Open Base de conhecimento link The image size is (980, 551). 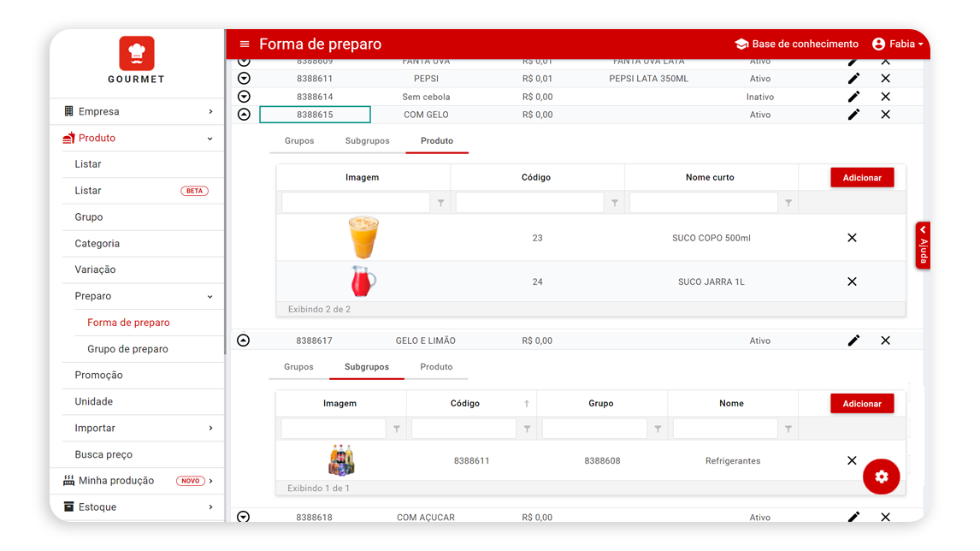click(x=796, y=44)
